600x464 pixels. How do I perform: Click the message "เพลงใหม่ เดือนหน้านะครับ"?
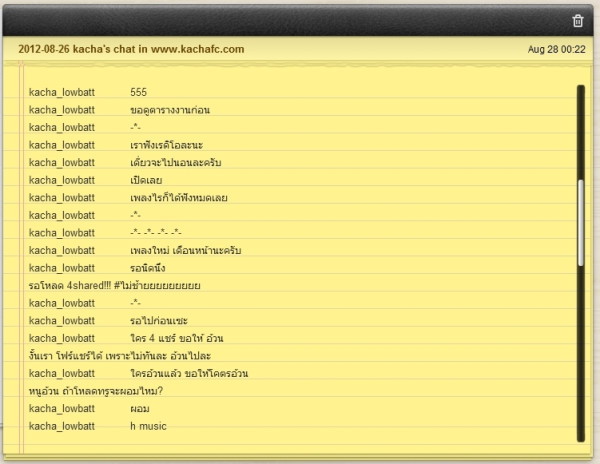pyautogui.click(x=186, y=251)
